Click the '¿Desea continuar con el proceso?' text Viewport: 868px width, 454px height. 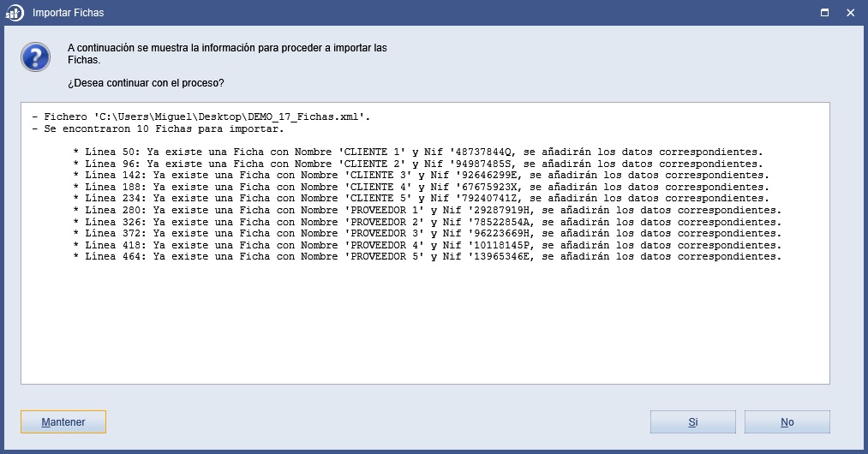[147, 83]
